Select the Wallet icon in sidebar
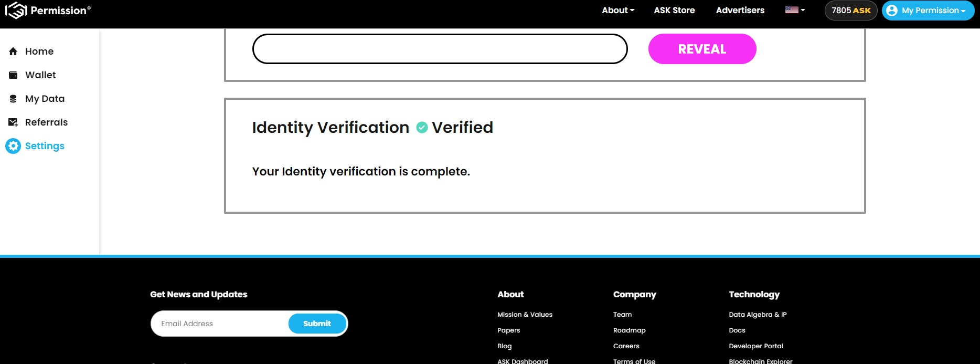Screen dimensions: 980x364 click(13, 75)
